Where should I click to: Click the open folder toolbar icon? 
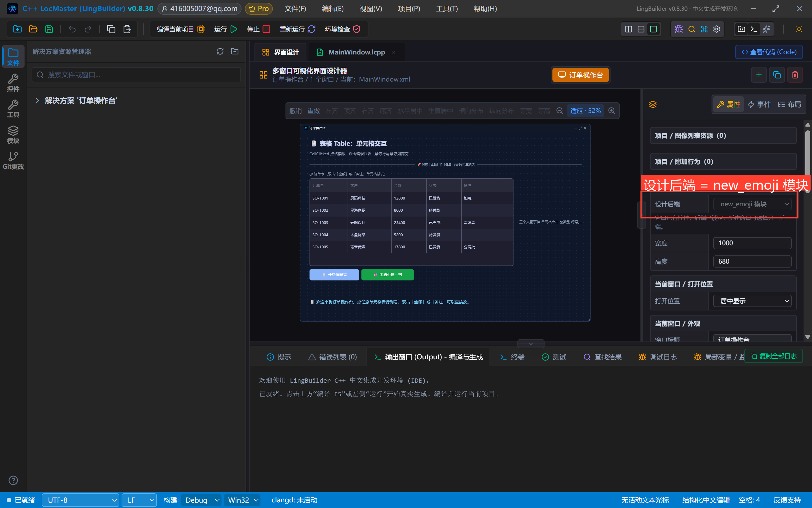pyautogui.click(x=33, y=29)
